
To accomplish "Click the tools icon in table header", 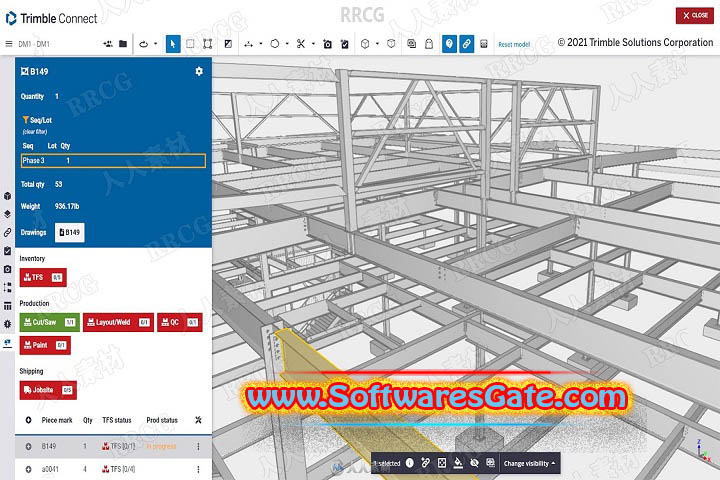I will 198,420.
